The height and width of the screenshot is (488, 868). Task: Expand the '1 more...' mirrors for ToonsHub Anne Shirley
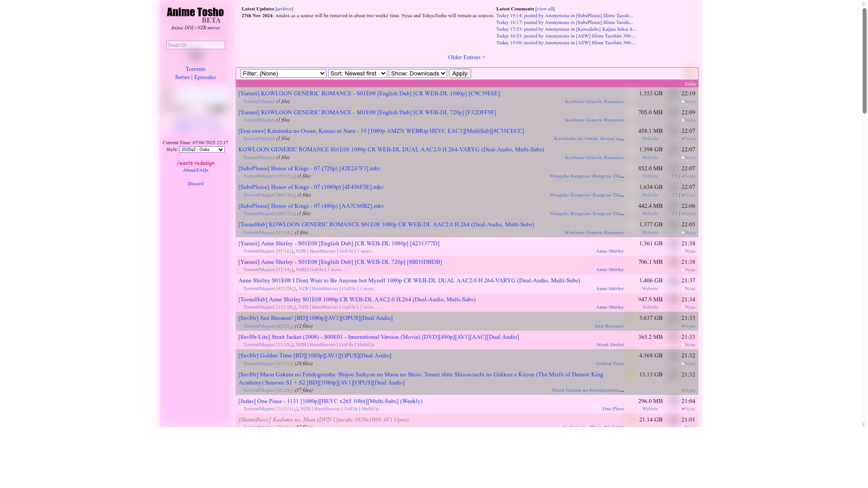pos(369,307)
